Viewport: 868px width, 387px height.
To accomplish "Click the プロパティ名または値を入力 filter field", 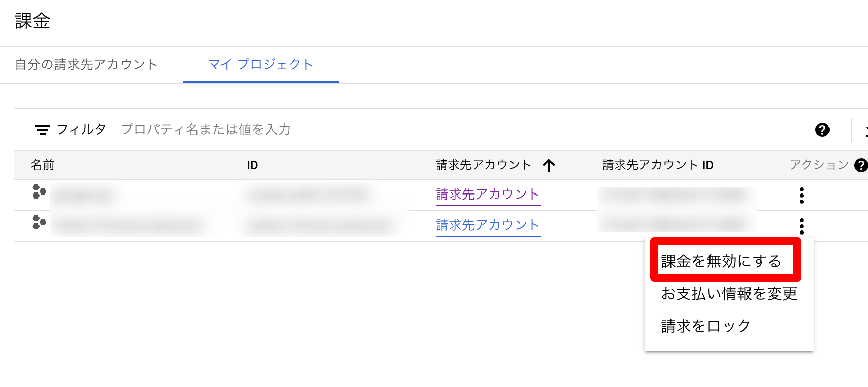I will 206,129.
